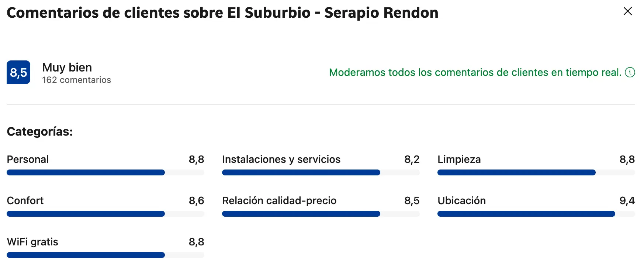
Task: Click the Ubicación 9,4 score value
Action: pos(627,200)
